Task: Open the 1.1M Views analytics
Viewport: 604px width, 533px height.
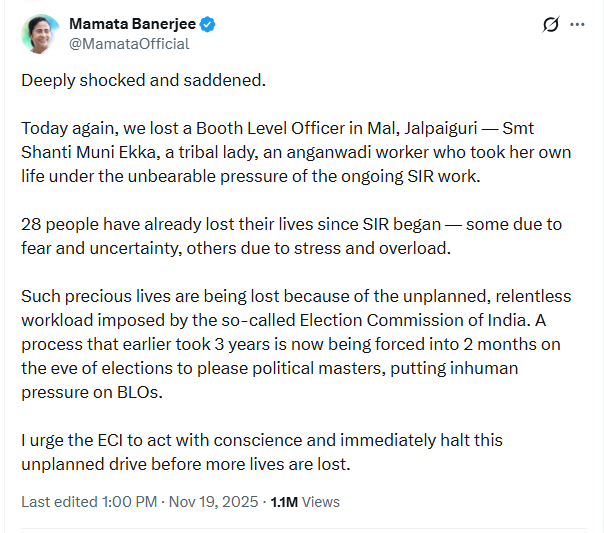Action: tap(305, 502)
